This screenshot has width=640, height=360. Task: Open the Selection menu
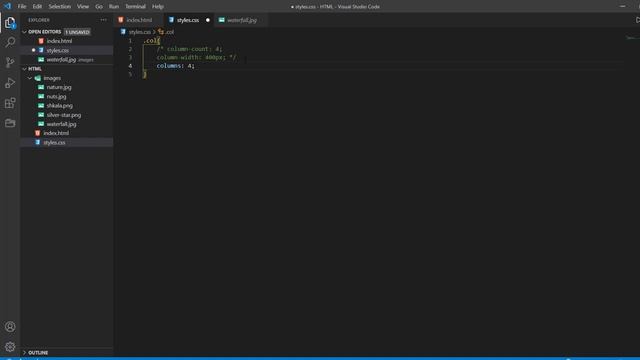click(x=60, y=7)
